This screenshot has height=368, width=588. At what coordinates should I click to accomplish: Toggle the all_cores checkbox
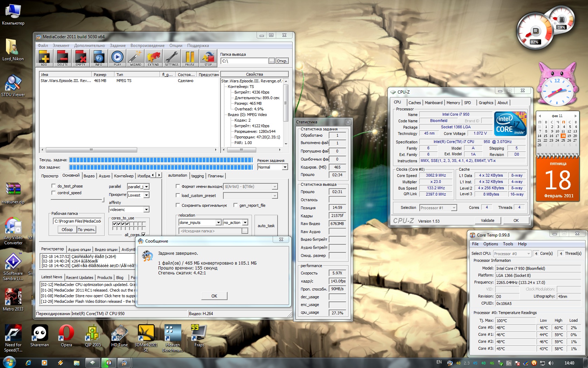pos(143,234)
